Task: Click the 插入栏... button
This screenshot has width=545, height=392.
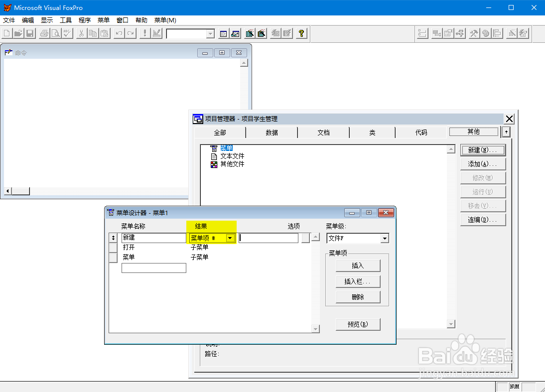Action: [358, 281]
